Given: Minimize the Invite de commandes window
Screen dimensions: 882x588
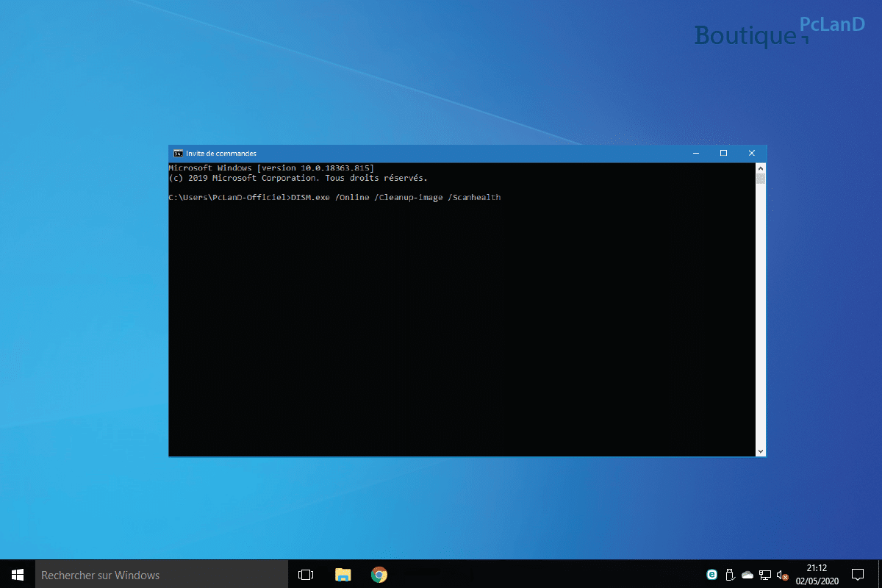Looking at the screenshot, I should click(695, 153).
